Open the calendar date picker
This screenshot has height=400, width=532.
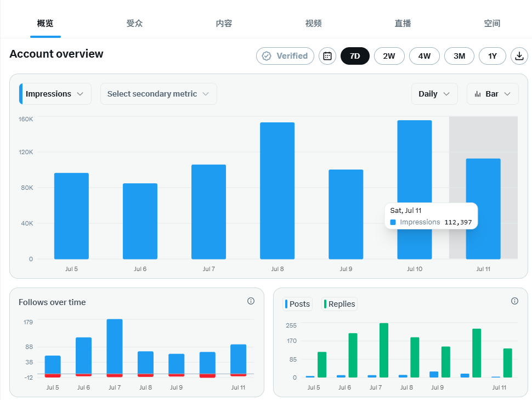pos(327,56)
